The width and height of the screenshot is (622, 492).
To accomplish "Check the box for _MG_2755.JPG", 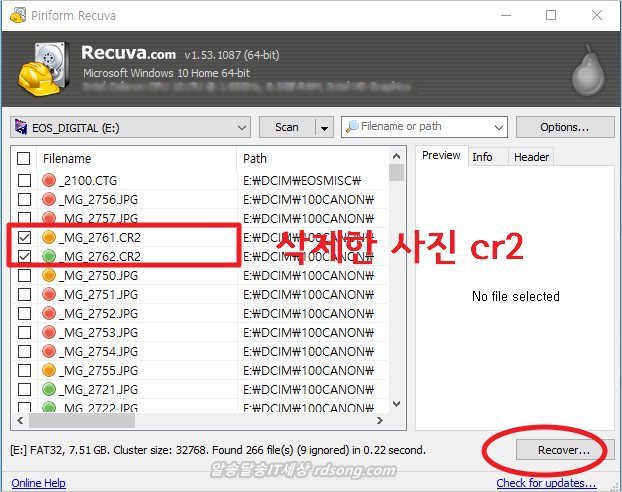I will pos(25,370).
